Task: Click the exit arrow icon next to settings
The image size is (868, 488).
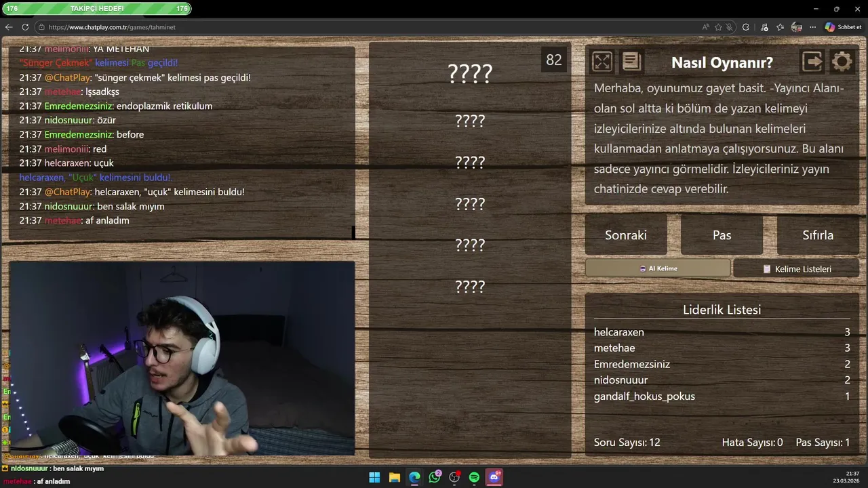Action: 812,62
